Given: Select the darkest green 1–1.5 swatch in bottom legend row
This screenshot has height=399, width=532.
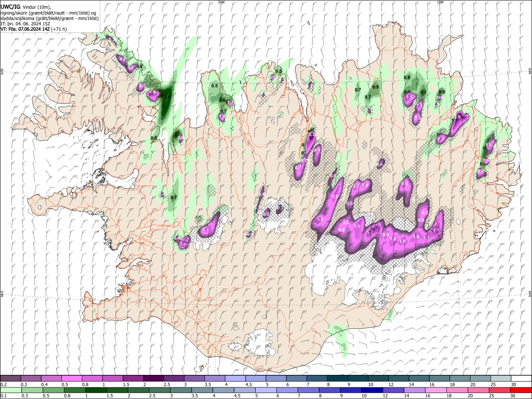Looking at the screenshot, I should point(96,390).
